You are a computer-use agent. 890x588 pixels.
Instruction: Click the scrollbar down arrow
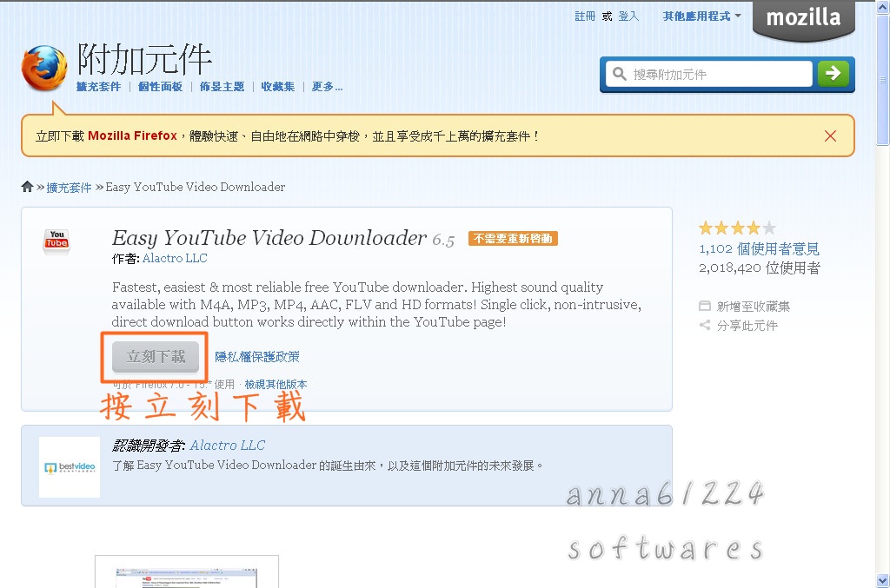(883, 581)
